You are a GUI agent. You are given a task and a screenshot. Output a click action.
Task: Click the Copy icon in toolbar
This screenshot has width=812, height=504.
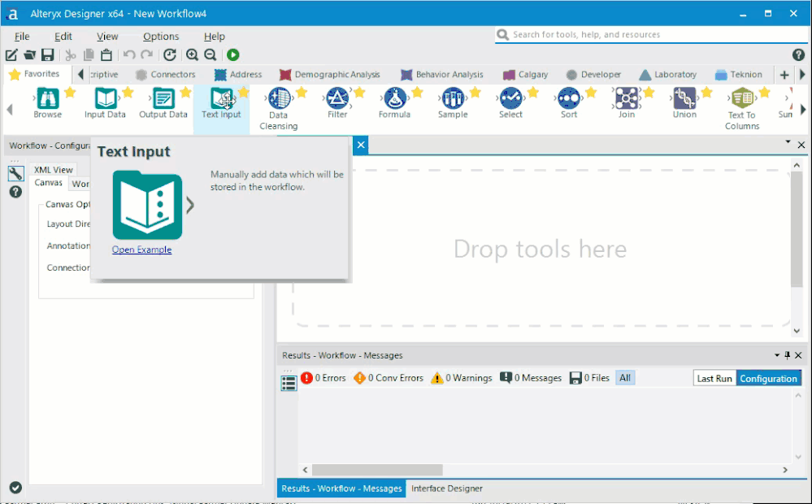point(89,54)
